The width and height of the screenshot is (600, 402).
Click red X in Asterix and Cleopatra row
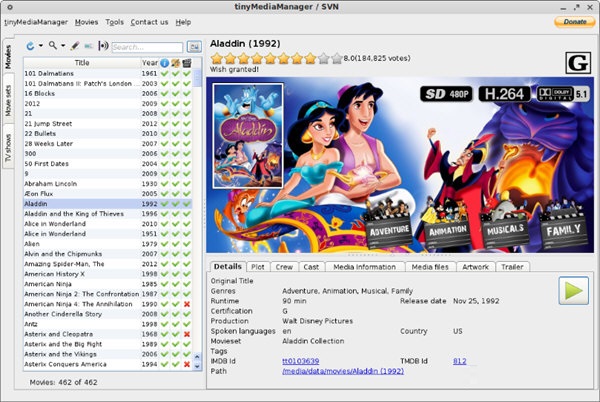tap(187, 334)
